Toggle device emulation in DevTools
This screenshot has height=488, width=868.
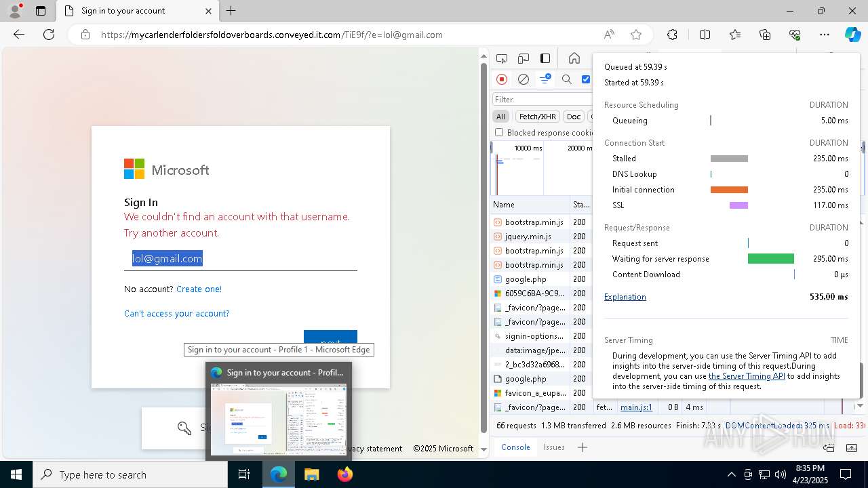[x=524, y=58]
